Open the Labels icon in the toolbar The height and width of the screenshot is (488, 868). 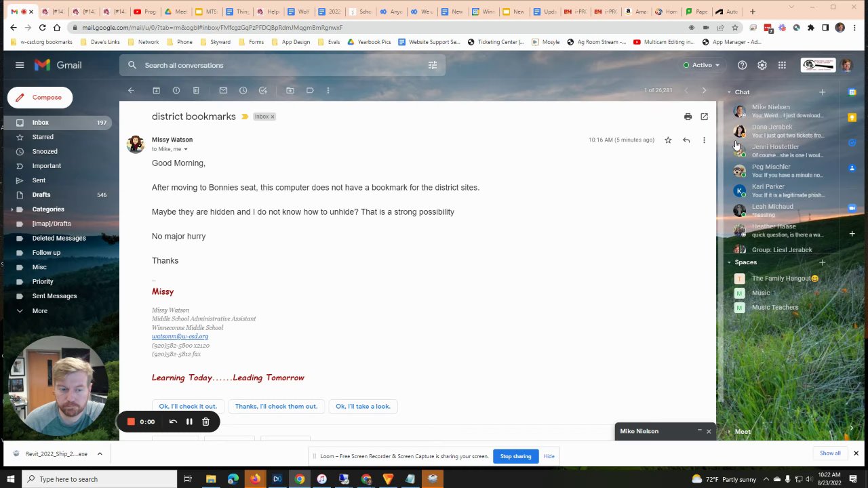click(x=310, y=90)
